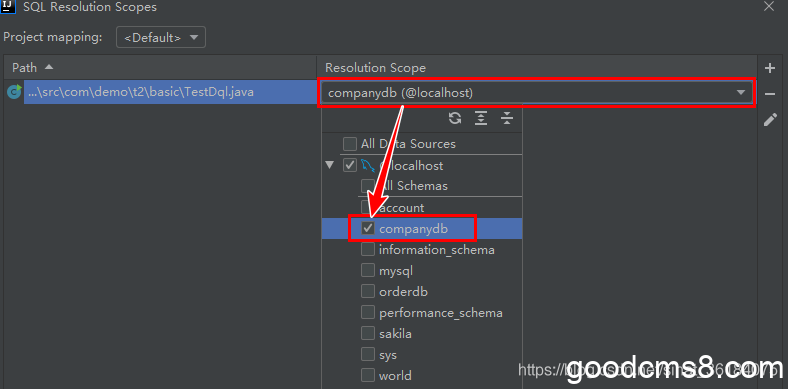Check the account schema checkbox

[368, 207]
